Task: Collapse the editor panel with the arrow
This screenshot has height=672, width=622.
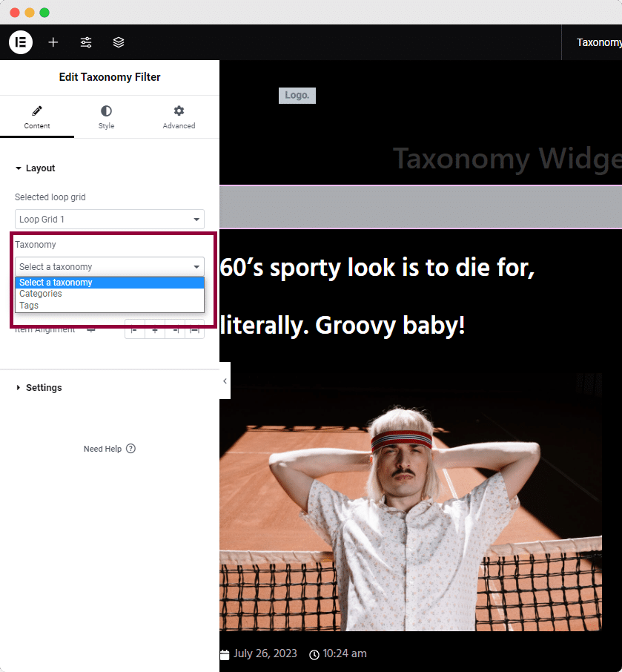Action: coord(225,380)
